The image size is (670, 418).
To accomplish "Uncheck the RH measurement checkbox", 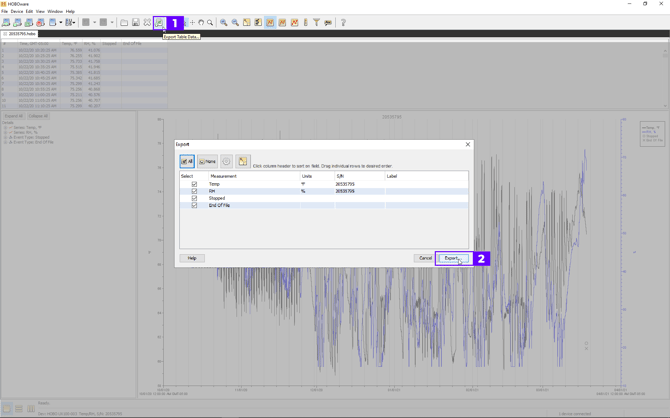I will coord(194,191).
